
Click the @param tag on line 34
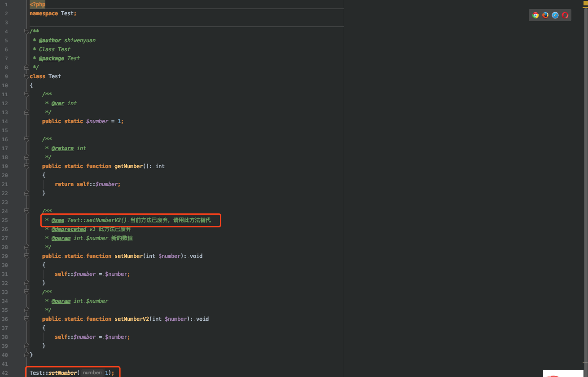[61, 301]
